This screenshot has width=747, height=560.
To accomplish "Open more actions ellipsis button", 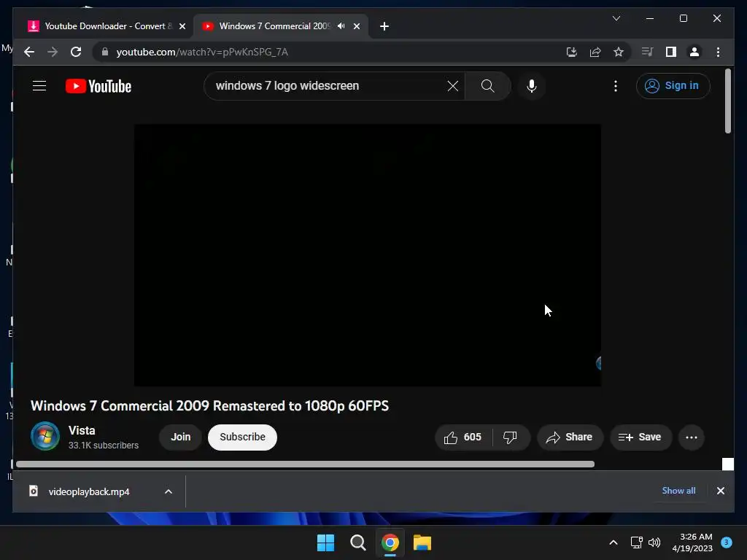I will [692, 437].
